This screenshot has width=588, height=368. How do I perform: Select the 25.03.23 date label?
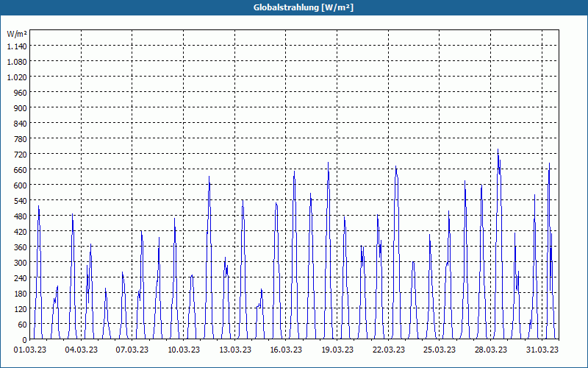[x=440, y=350]
